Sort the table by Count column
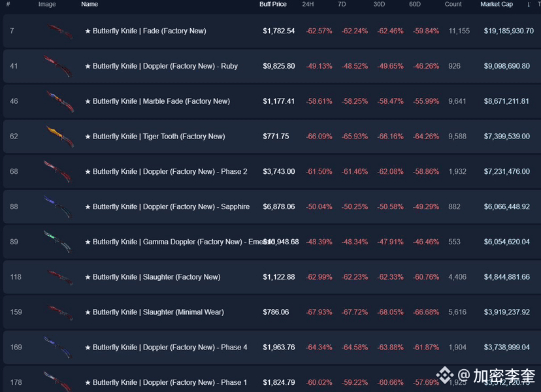 tap(453, 5)
